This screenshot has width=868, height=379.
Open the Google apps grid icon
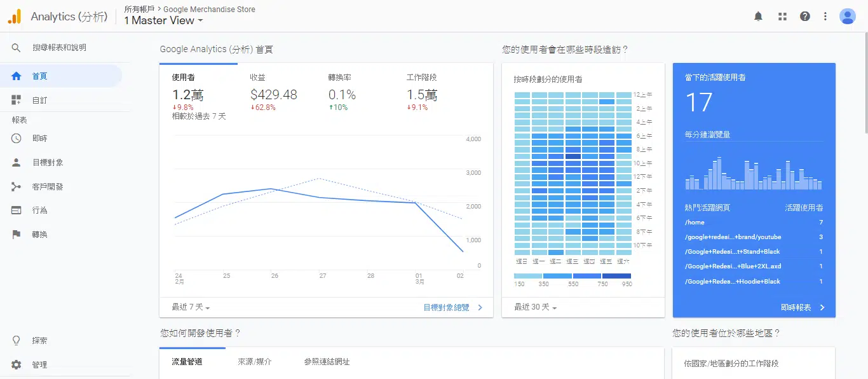click(x=782, y=17)
